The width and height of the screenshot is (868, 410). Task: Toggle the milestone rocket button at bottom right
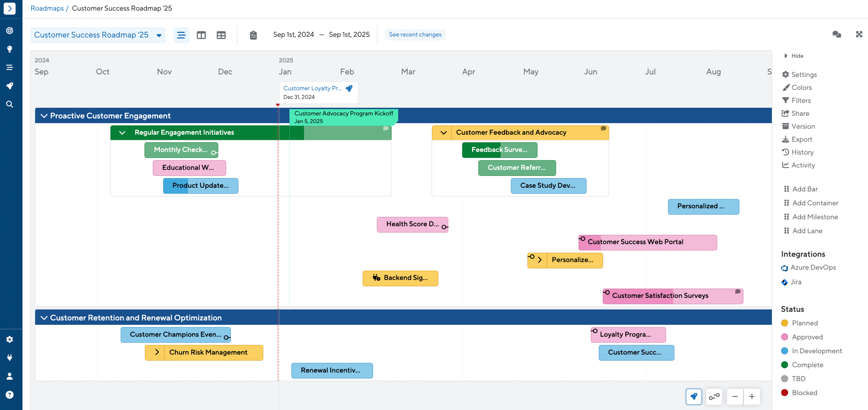point(694,396)
